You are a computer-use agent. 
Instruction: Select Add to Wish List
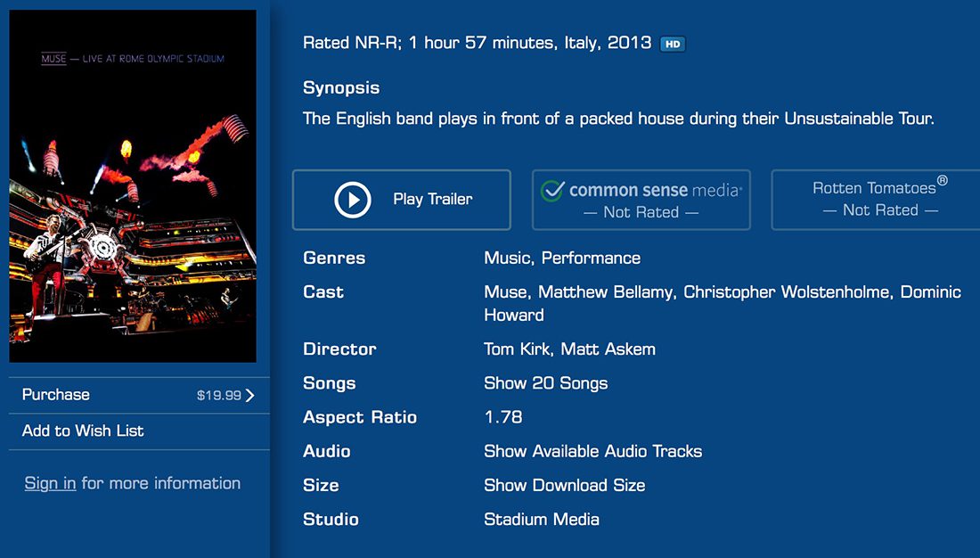pyautogui.click(x=83, y=431)
